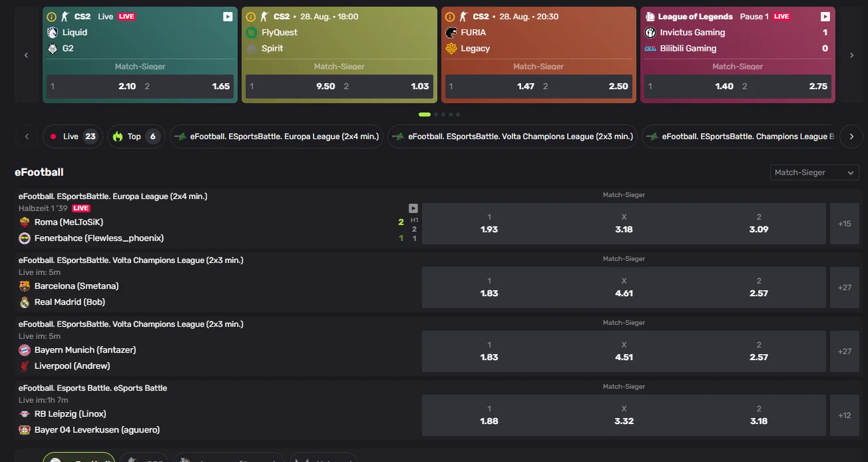Click the RB Leipzig club crest

click(25, 414)
